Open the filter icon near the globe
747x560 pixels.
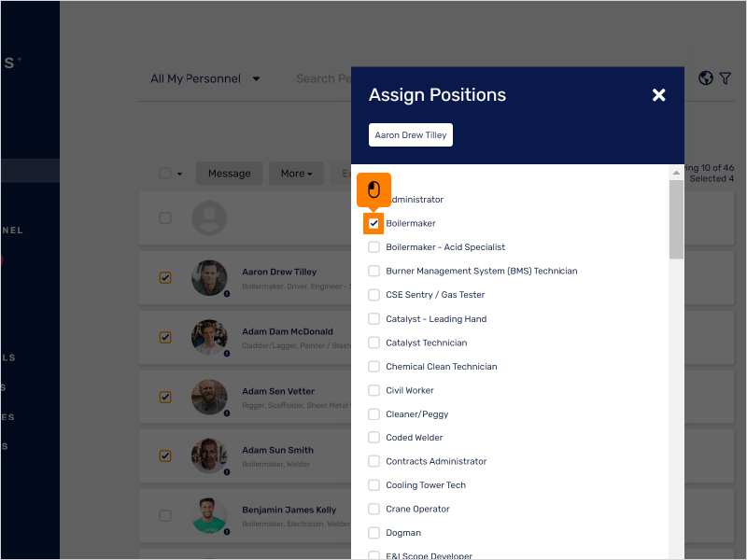click(x=726, y=78)
